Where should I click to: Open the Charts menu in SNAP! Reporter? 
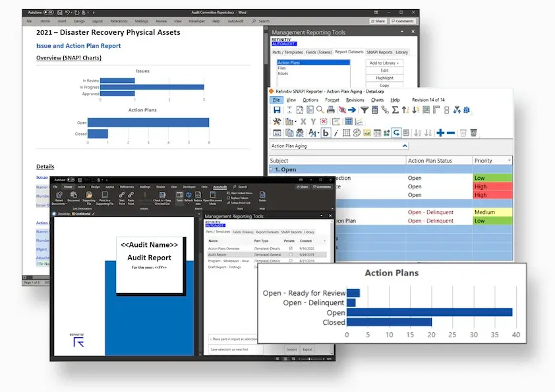click(377, 100)
